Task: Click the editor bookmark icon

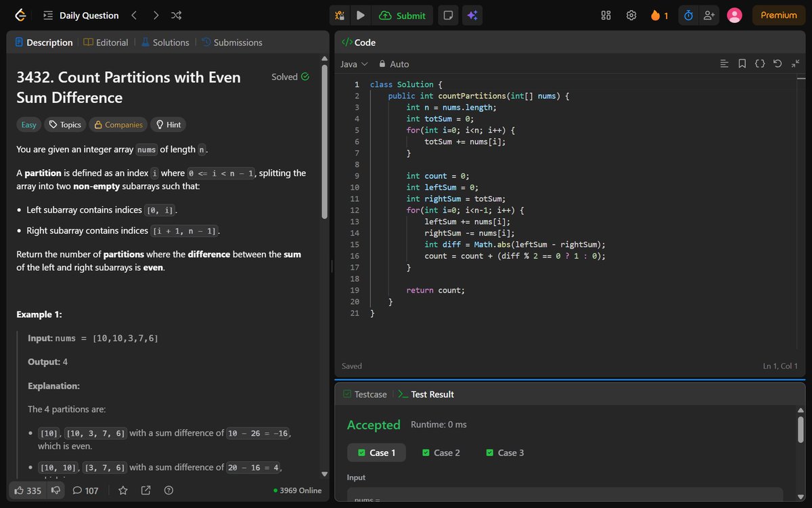Action: click(x=742, y=64)
